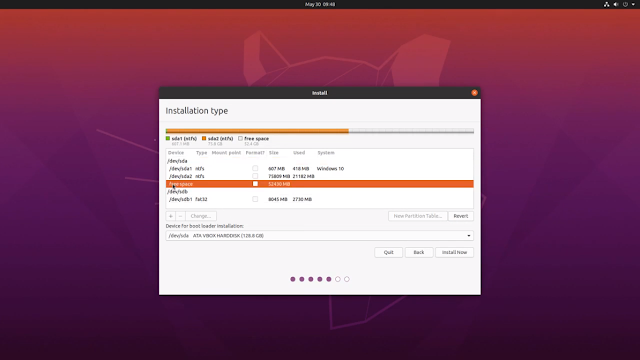640x360 pixels.
Task: Click the green sda1 (ntfs) legend swatch
Action: [168, 138]
